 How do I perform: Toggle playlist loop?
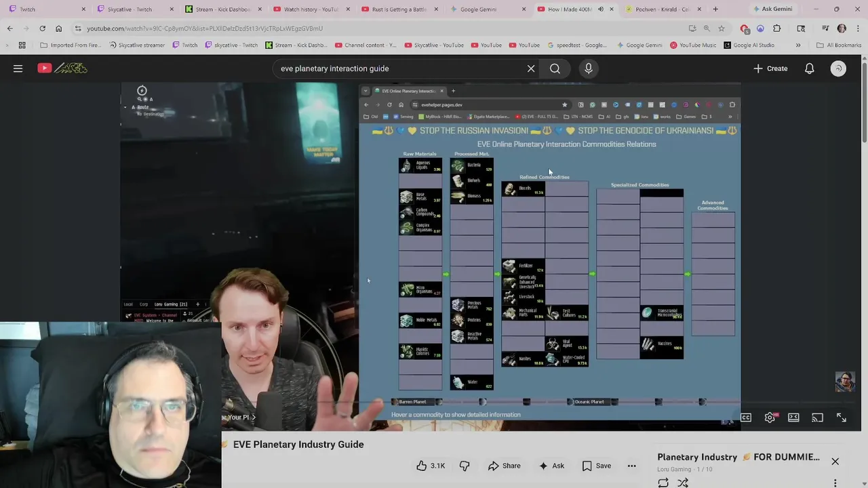point(663,483)
